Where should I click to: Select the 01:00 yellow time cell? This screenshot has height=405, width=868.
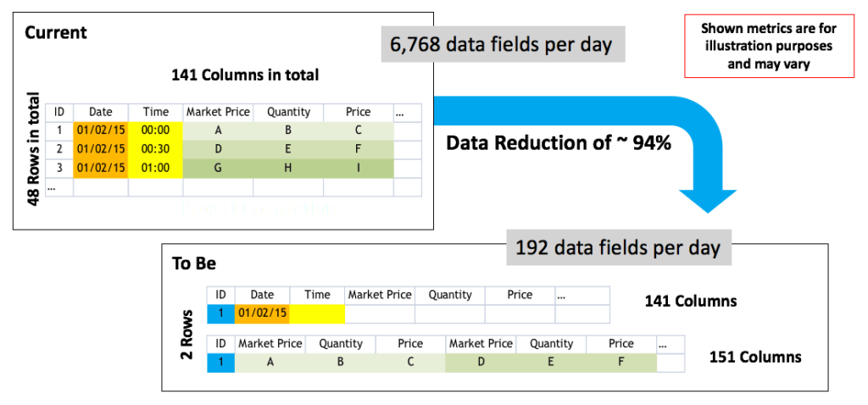pyautogui.click(x=154, y=167)
